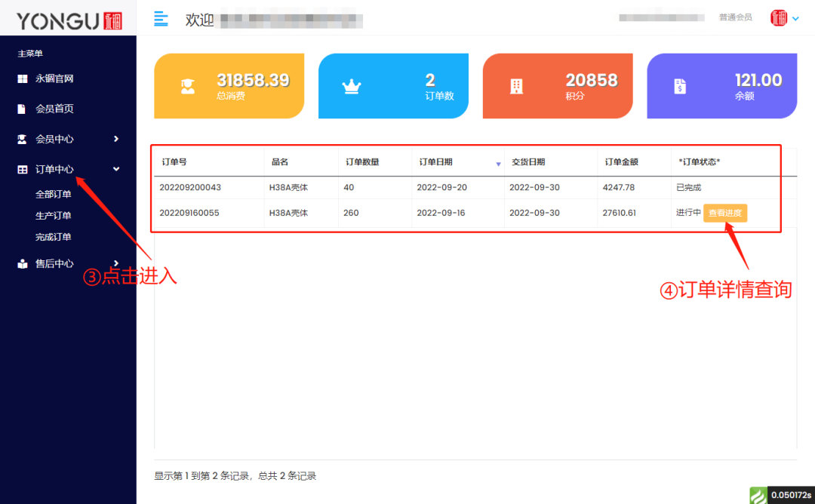815x504 pixels.
Task: Select the 订单中心 table icon
Action: 23,169
